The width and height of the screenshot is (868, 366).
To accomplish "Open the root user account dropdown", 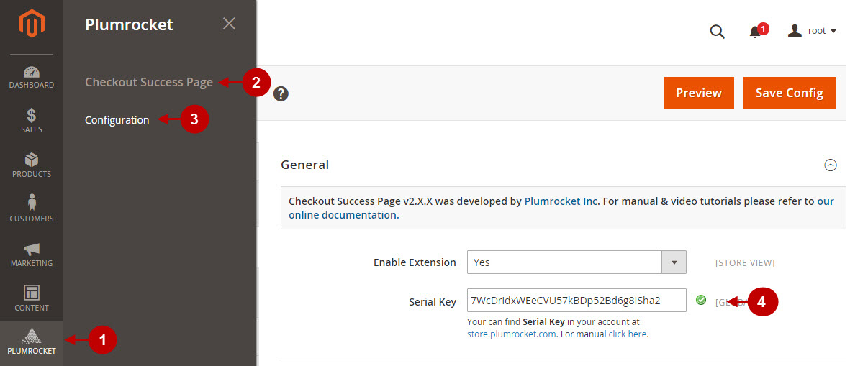I will 812,31.
